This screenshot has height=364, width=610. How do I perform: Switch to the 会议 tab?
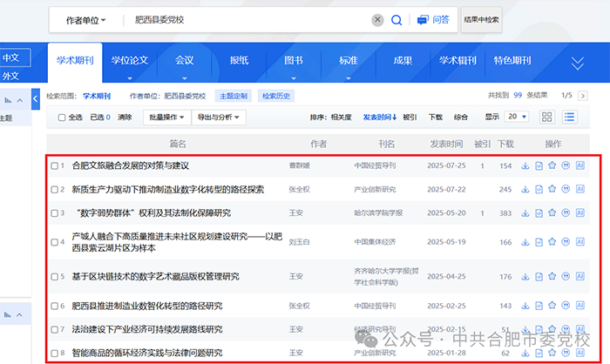point(184,60)
